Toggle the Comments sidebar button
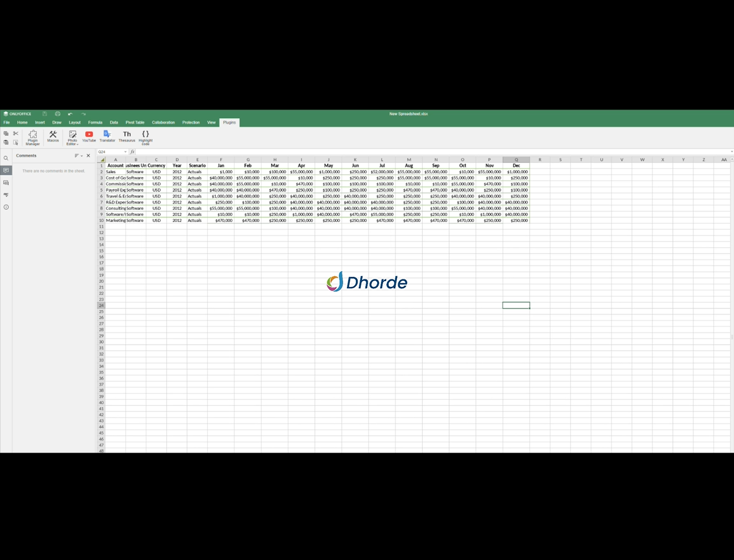734x560 pixels. (x=6, y=170)
